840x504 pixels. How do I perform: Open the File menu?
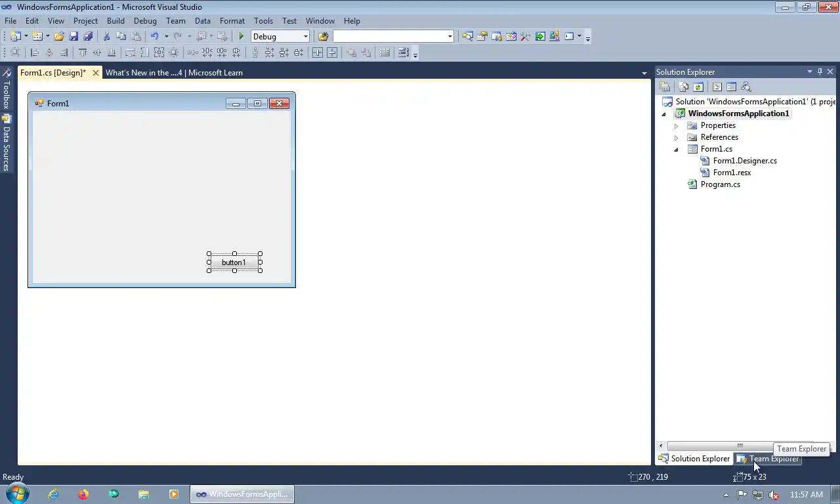pyautogui.click(x=10, y=21)
